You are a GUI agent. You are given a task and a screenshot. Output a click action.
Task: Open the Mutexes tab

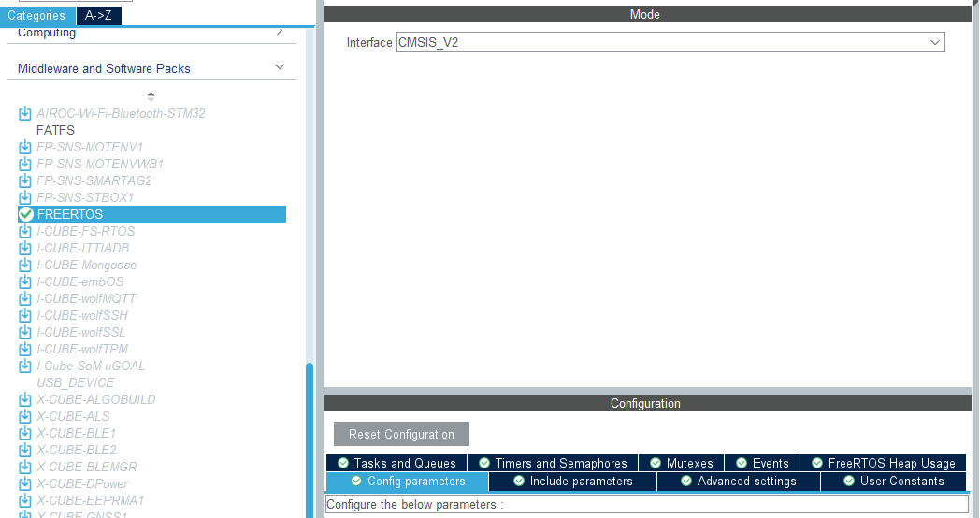coord(682,463)
